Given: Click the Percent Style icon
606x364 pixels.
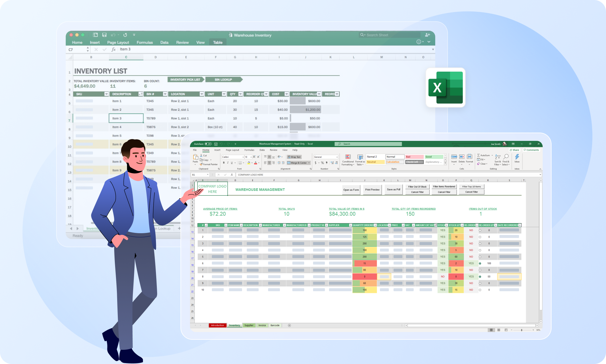Looking at the screenshot, I should pos(322,163).
